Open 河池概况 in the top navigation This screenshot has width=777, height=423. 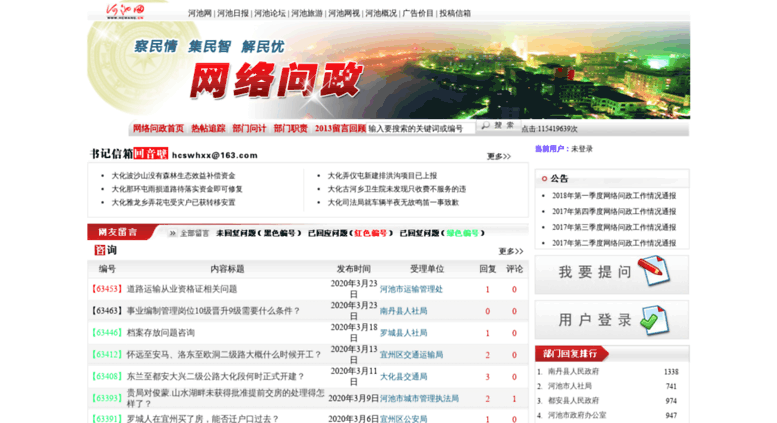click(381, 13)
